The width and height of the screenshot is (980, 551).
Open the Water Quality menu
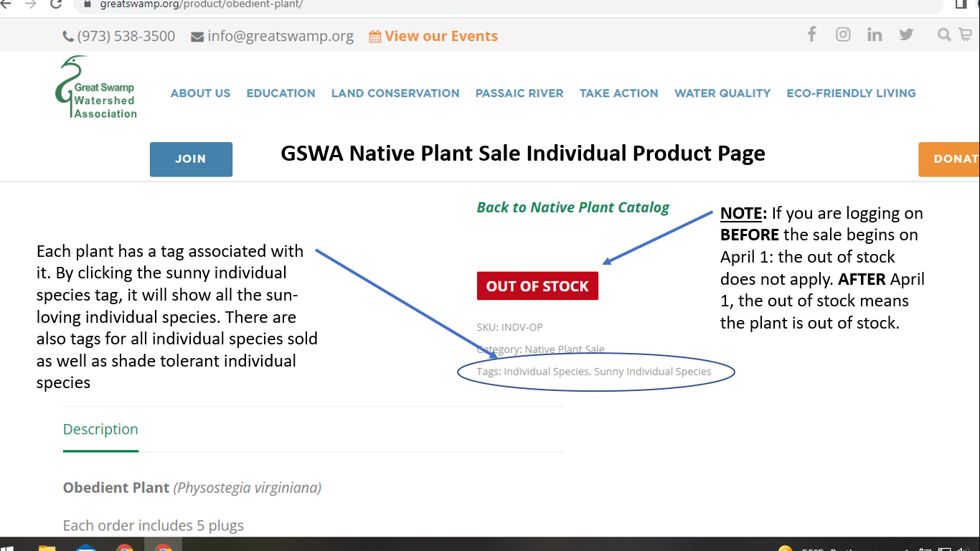click(722, 93)
